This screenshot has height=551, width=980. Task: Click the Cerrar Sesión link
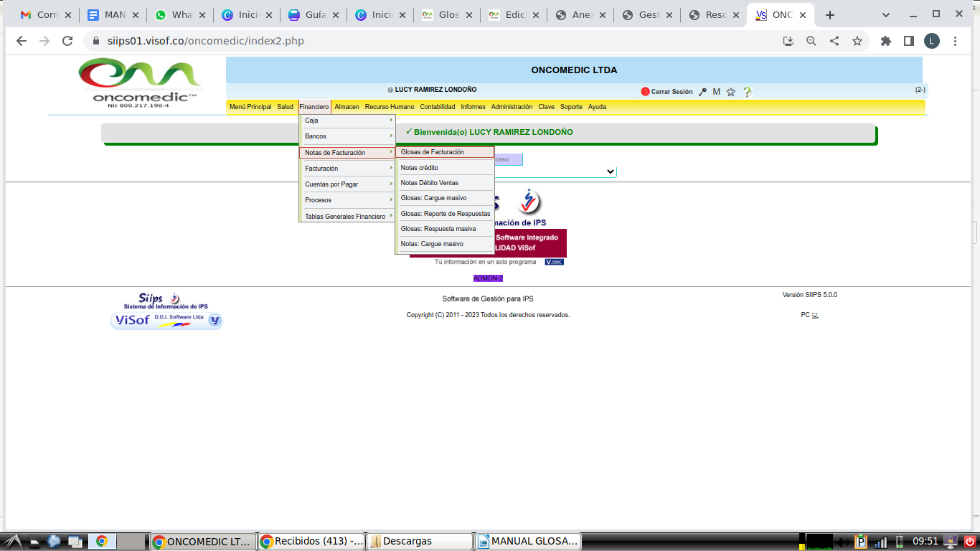(x=671, y=92)
